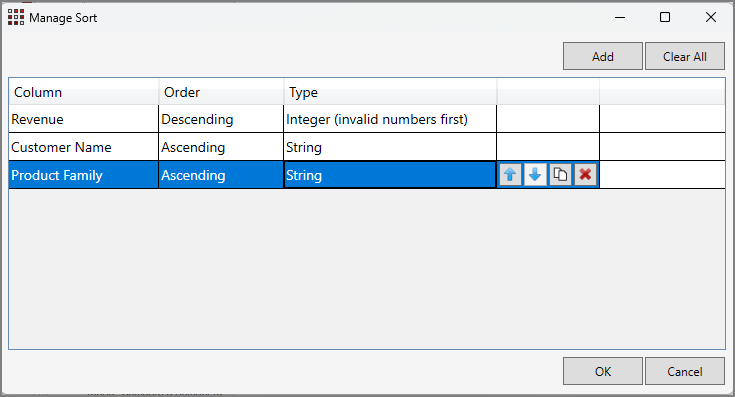
Task: Open String type cell for Customer Name
Action: coord(390,147)
